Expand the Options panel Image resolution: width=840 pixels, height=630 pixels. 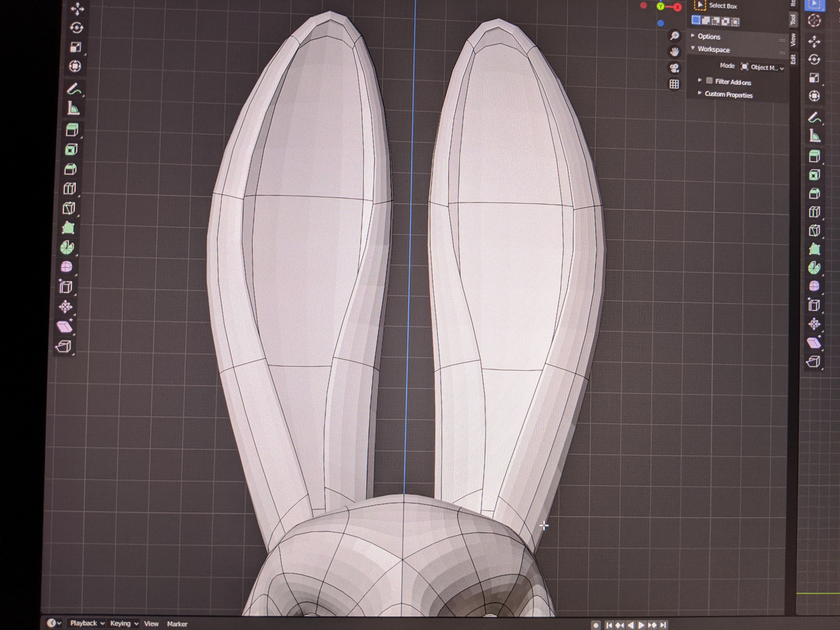pos(709,37)
